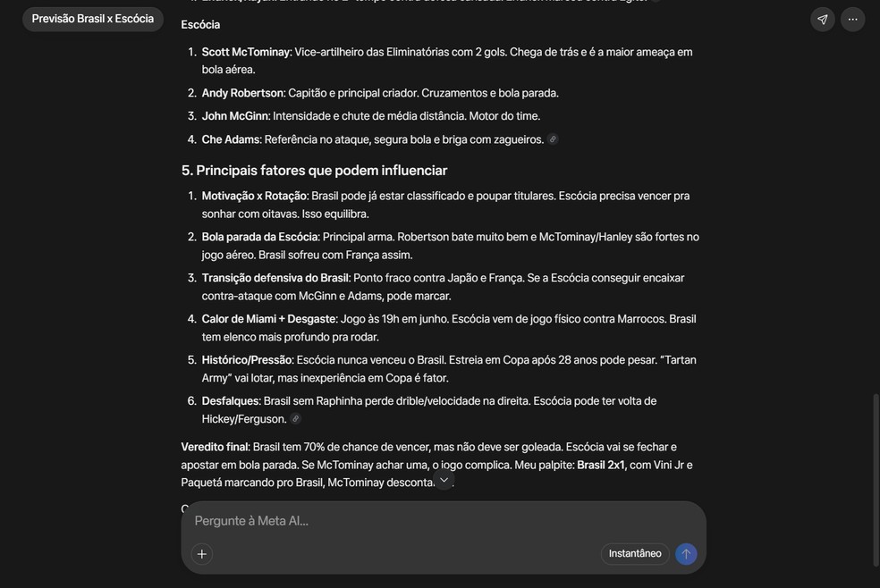Click the vertical scrollbar on the right
This screenshot has width=880, height=588.
(875, 479)
